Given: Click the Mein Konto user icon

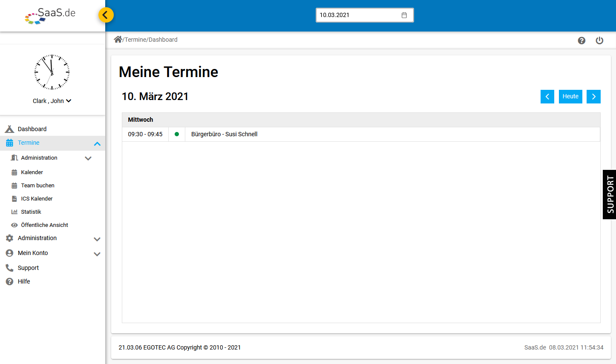Looking at the screenshot, I should (9, 253).
